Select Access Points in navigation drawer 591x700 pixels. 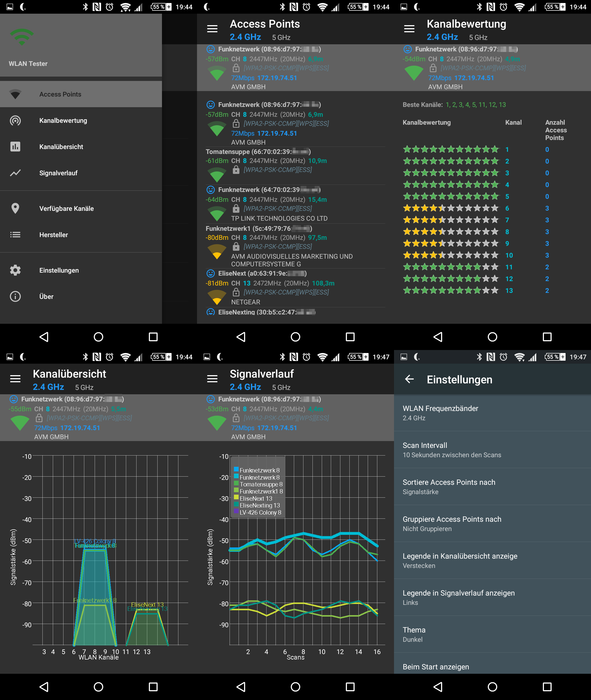tap(60, 94)
